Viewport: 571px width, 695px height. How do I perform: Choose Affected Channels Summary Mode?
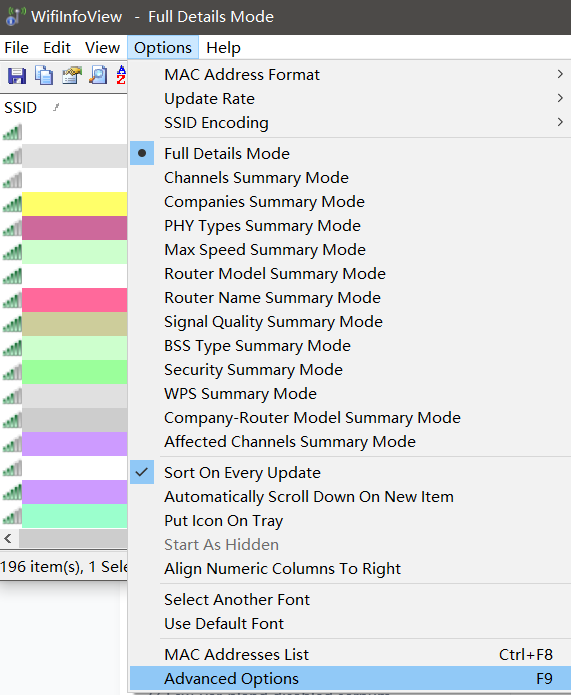[350, 441]
